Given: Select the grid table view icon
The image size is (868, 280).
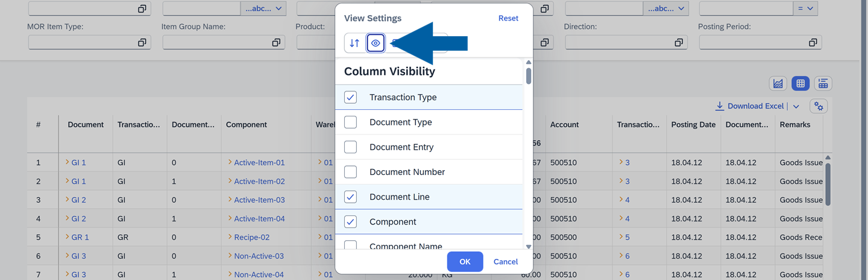Looking at the screenshot, I should click(x=800, y=84).
